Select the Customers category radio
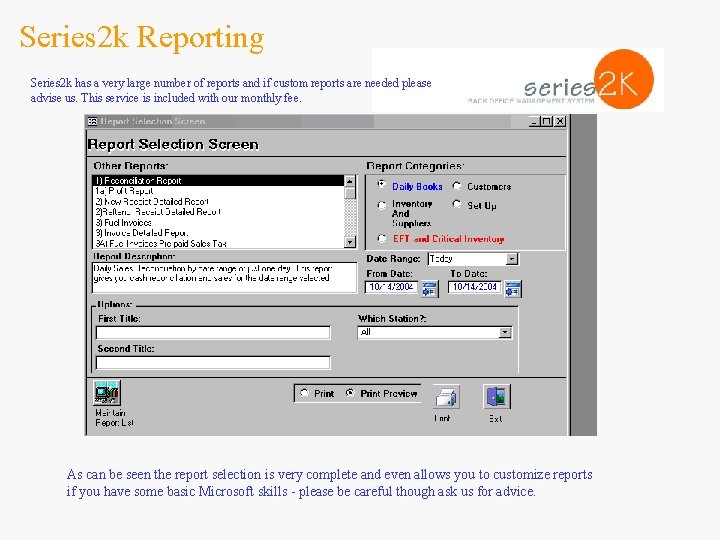The image size is (720, 540). tap(456, 186)
